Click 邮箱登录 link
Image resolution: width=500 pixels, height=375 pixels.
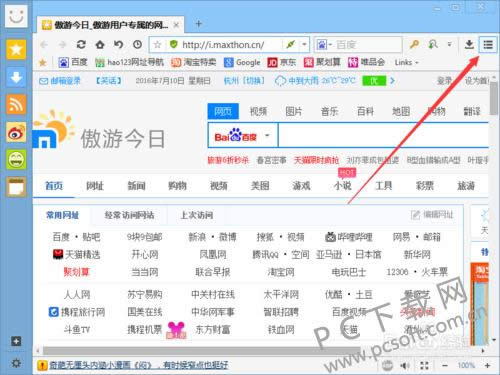click(x=60, y=81)
